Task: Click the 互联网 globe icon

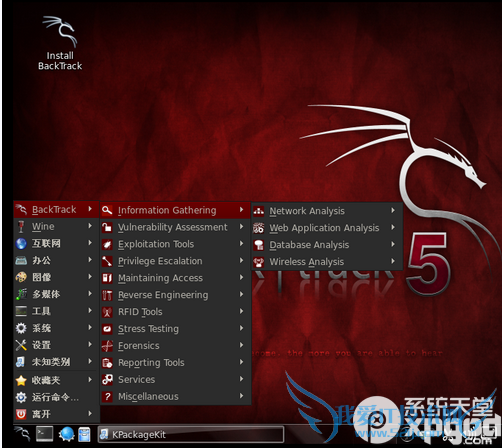Action: click(21, 244)
